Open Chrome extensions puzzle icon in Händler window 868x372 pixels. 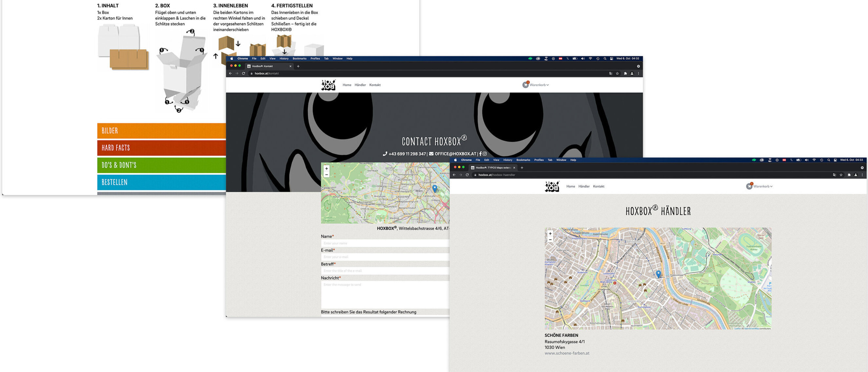point(849,175)
